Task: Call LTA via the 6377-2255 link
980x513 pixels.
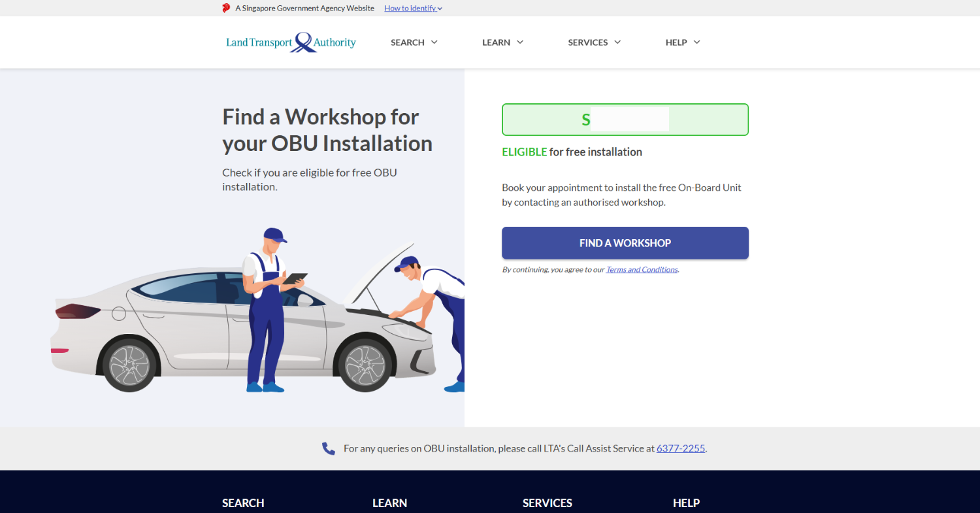Action: [680, 448]
